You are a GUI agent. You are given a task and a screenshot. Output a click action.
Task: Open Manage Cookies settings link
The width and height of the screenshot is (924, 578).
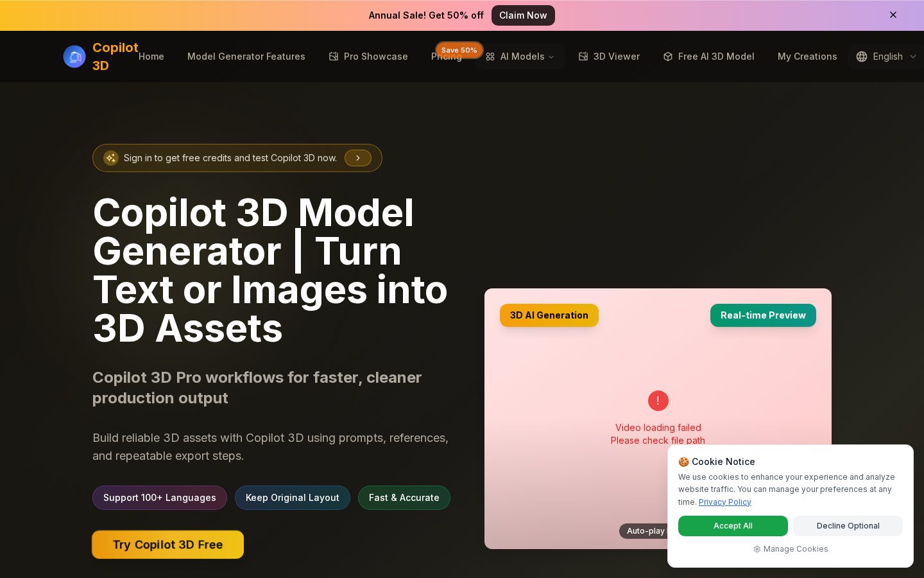pyautogui.click(x=791, y=549)
